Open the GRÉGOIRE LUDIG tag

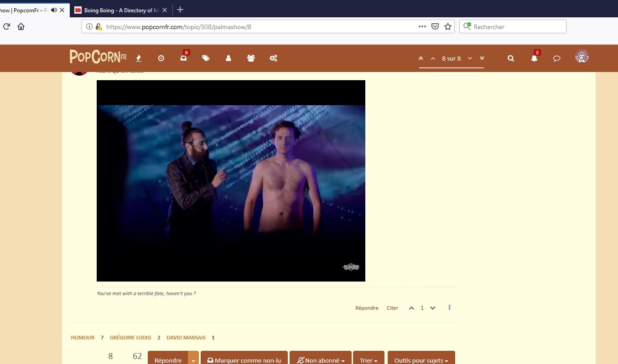point(130,338)
